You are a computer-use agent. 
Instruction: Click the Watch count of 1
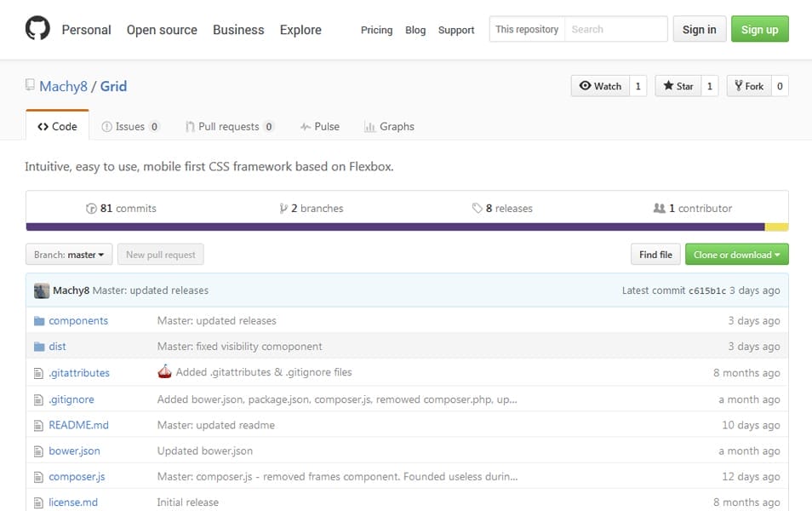click(638, 86)
